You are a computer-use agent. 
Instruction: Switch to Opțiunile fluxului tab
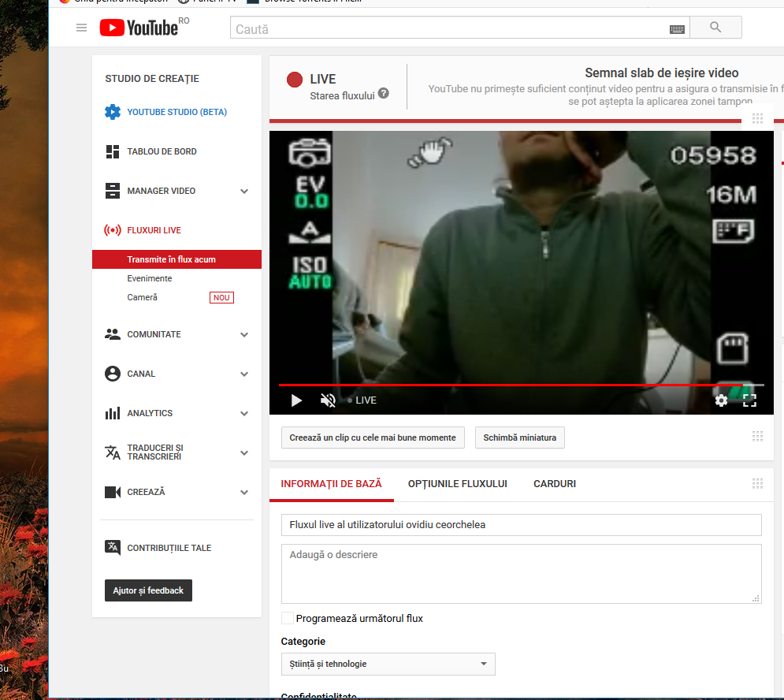458,484
